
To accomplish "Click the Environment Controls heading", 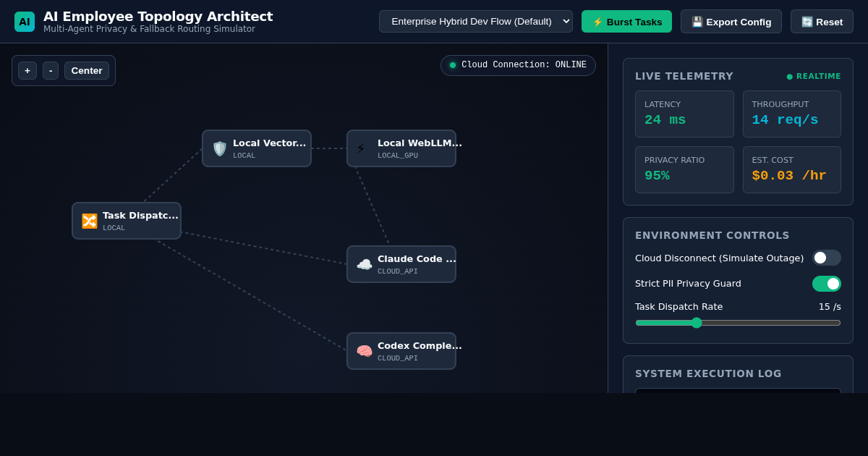I will 712,235.
